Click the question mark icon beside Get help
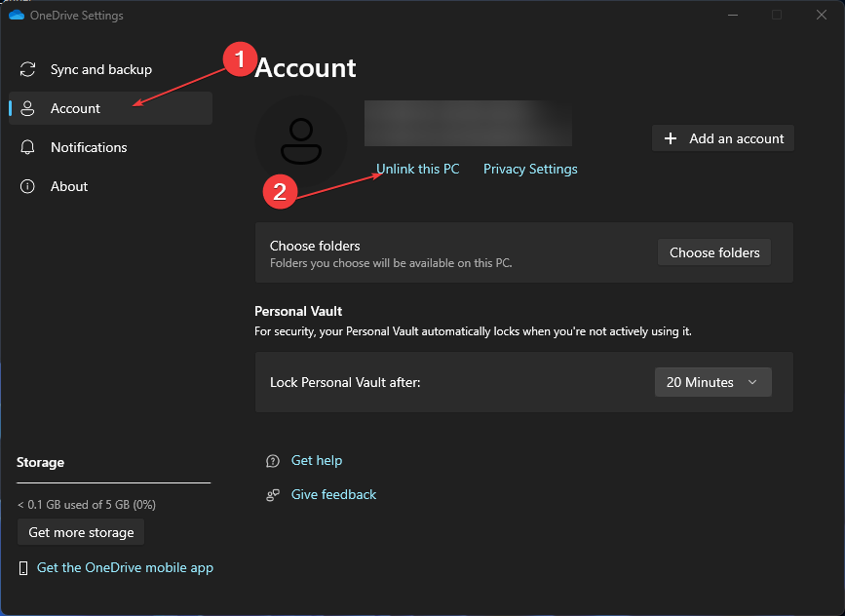The width and height of the screenshot is (845, 616). pyautogui.click(x=272, y=460)
